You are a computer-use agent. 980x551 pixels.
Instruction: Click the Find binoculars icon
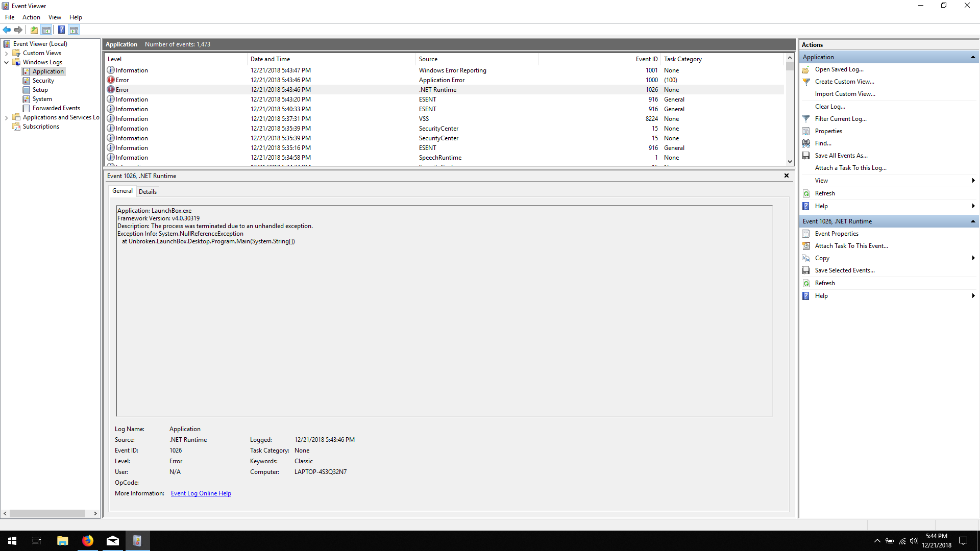(806, 143)
